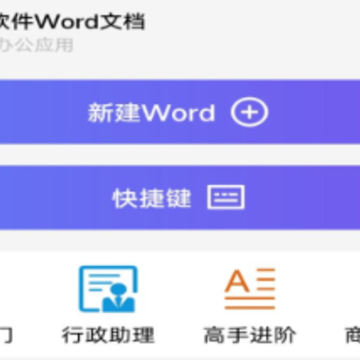Tap the keyboard icon beside 快捷键

pos(226,197)
